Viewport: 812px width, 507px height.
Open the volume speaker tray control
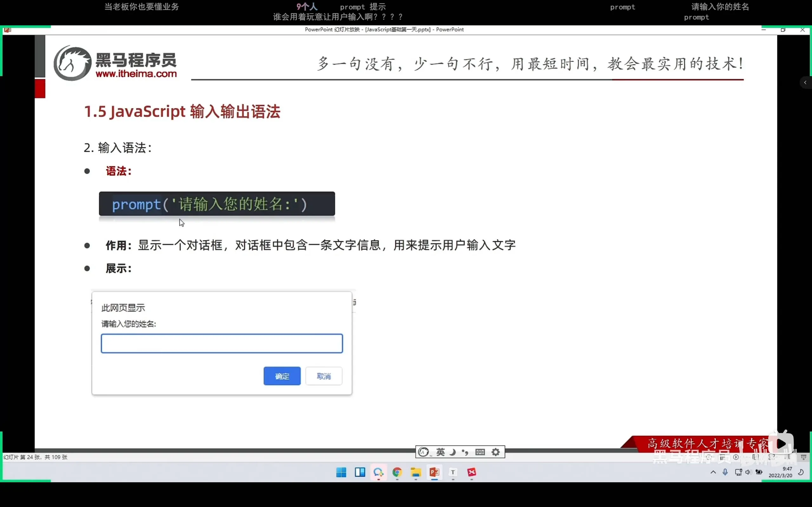click(x=748, y=472)
